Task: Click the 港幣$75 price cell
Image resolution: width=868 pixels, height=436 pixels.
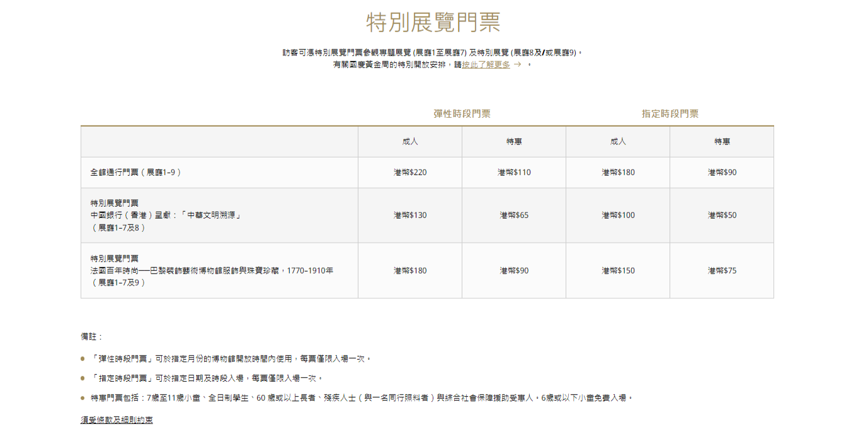Action: pyautogui.click(x=722, y=270)
